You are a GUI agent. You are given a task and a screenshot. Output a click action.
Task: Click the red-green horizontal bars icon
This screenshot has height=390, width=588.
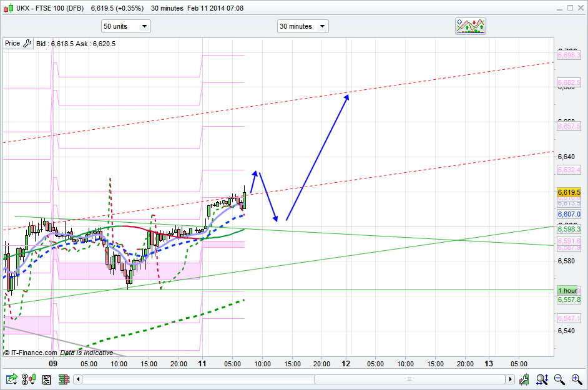(62, 379)
